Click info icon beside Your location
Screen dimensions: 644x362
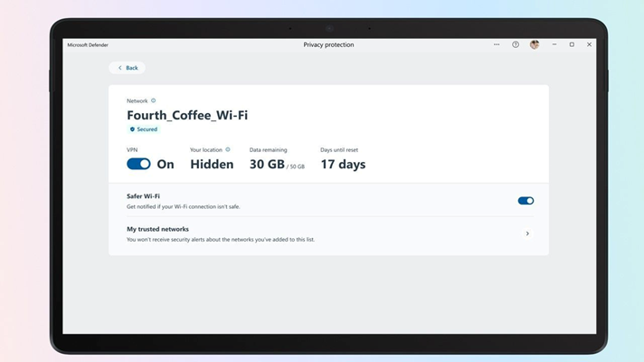(x=228, y=149)
